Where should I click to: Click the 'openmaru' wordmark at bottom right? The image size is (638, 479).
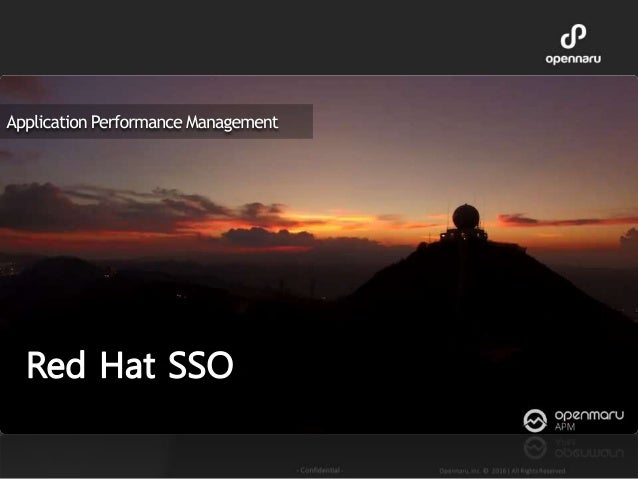[589, 415]
